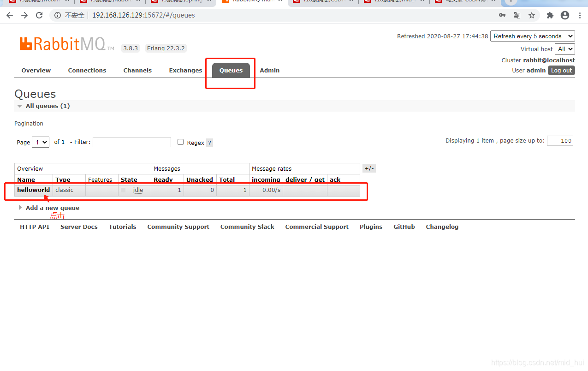This screenshot has height=371, width=588.
Task: Click the address bar URL
Action: [143, 15]
